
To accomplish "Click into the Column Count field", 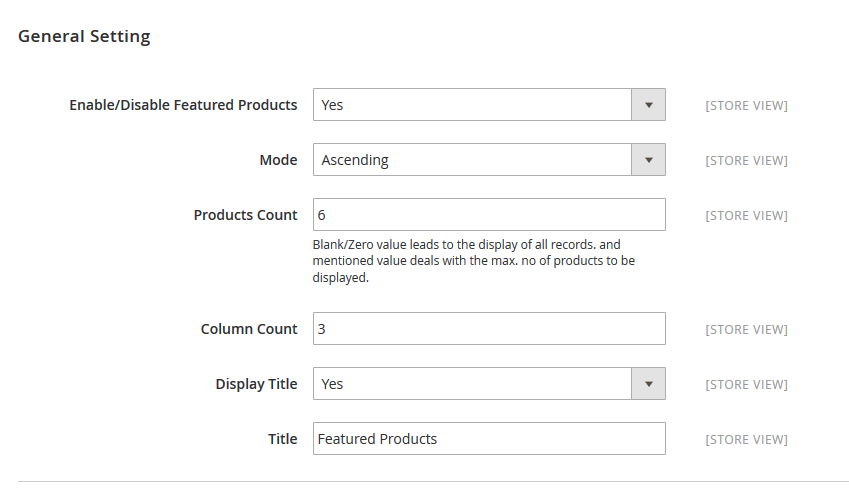I will [489, 329].
